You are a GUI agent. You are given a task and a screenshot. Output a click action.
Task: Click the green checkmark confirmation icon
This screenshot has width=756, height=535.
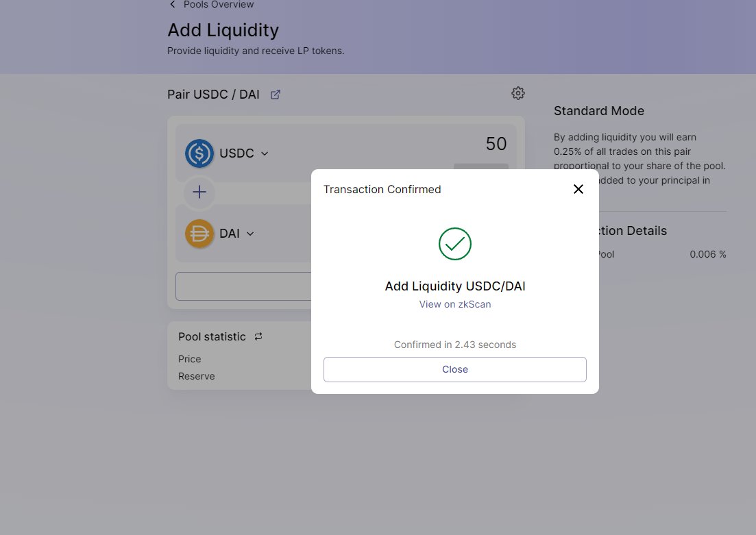click(454, 244)
